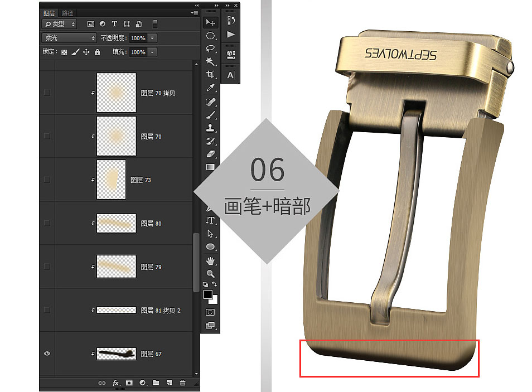
Task: Add a layer style with fx
Action: pyautogui.click(x=115, y=383)
